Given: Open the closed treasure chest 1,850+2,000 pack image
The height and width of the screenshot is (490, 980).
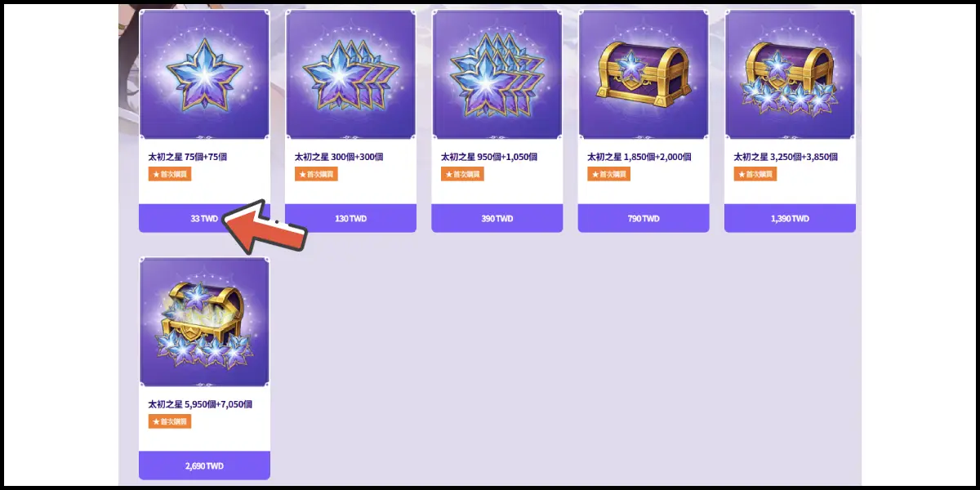Looking at the screenshot, I should pos(644,74).
